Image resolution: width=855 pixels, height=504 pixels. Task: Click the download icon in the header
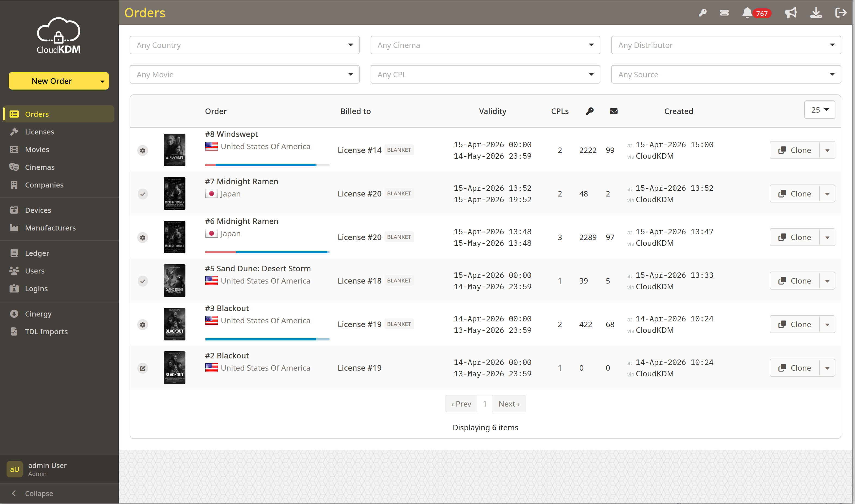coord(816,13)
